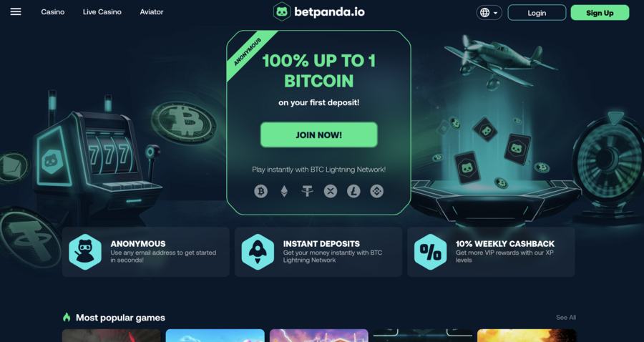Click the Litecoin currency icon
This screenshot has height=342, width=644.
click(353, 191)
